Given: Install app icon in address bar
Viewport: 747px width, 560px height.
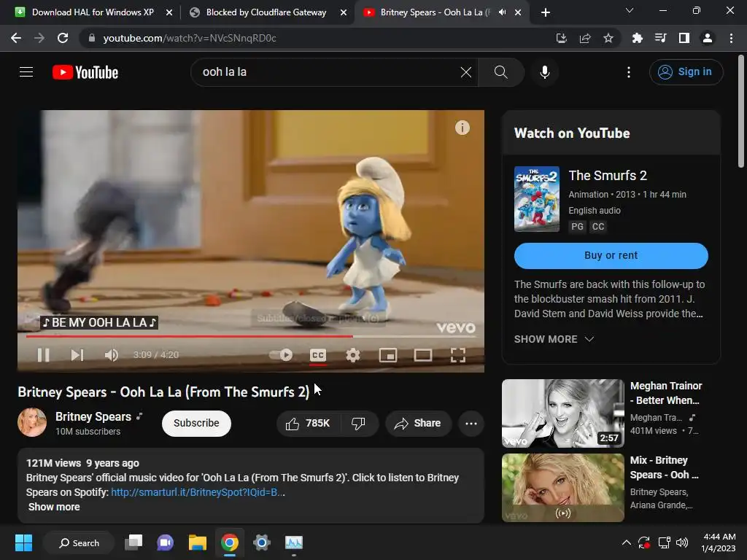Looking at the screenshot, I should click(561, 38).
